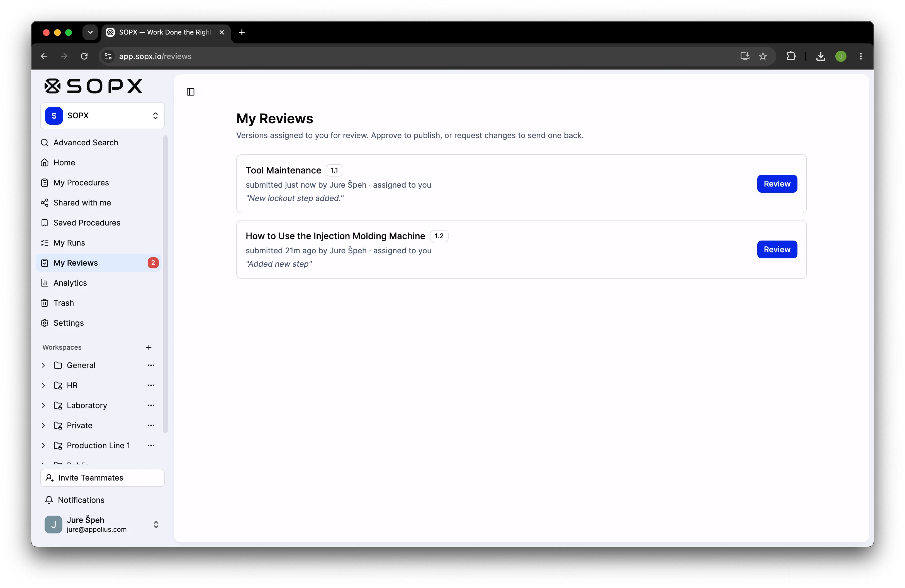Screen dimensions: 905x588
Task: Click the sidebar scrollbar
Action: [166, 284]
